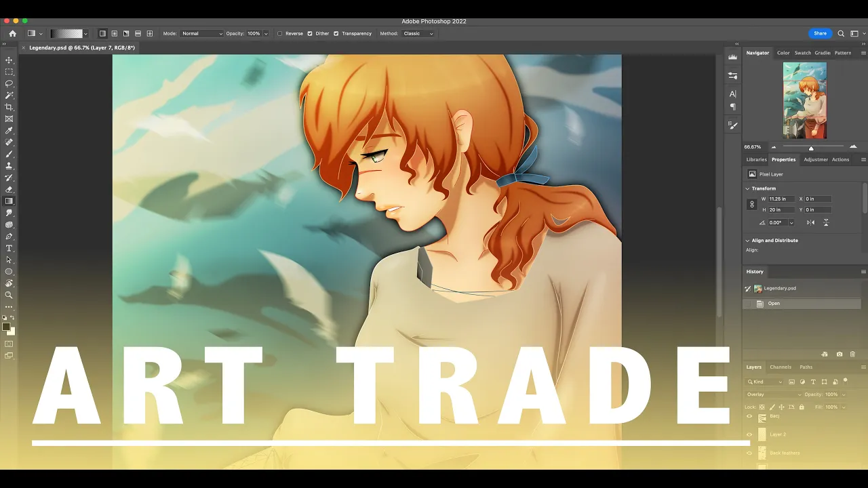868x488 pixels.
Task: Select the Lasso tool
Action: click(x=9, y=83)
